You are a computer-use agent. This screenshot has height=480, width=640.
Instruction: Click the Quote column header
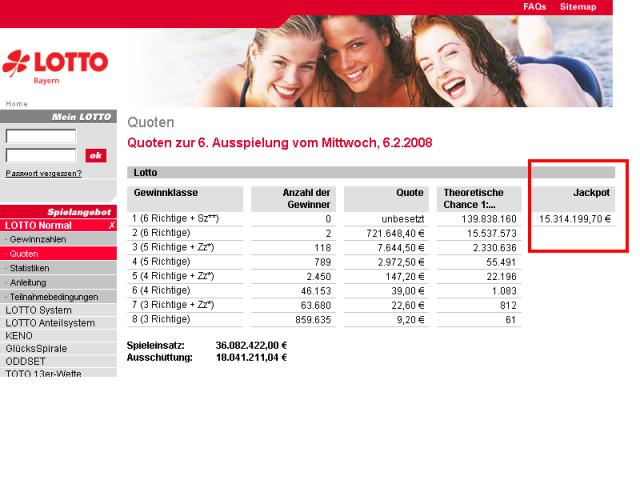[x=386, y=199]
